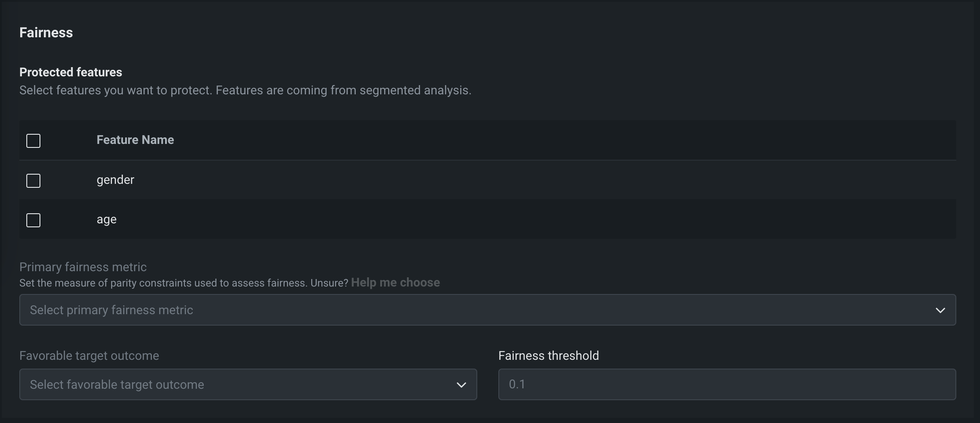
Task: Click the 'Select favorable target outcome' placeholder text
Action: click(x=117, y=384)
